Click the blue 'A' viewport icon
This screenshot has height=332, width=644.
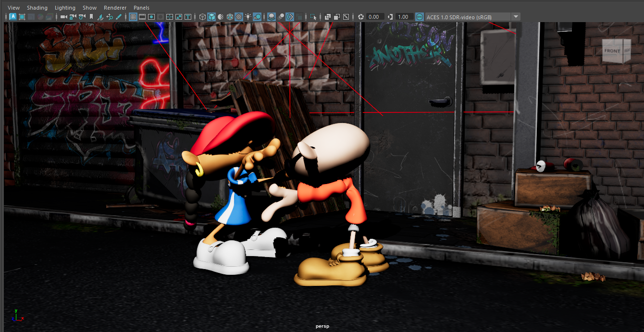click(x=13, y=17)
